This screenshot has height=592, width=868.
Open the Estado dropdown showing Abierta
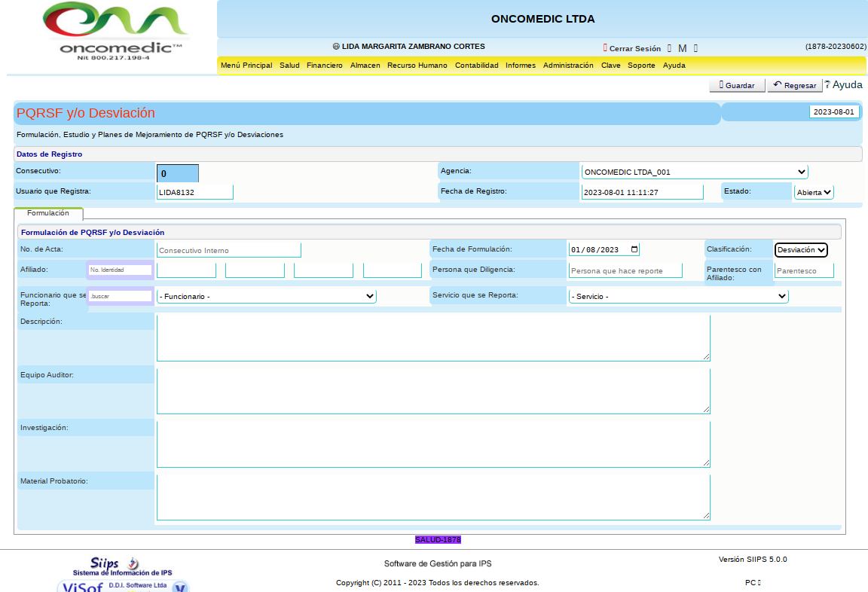coord(814,192)
